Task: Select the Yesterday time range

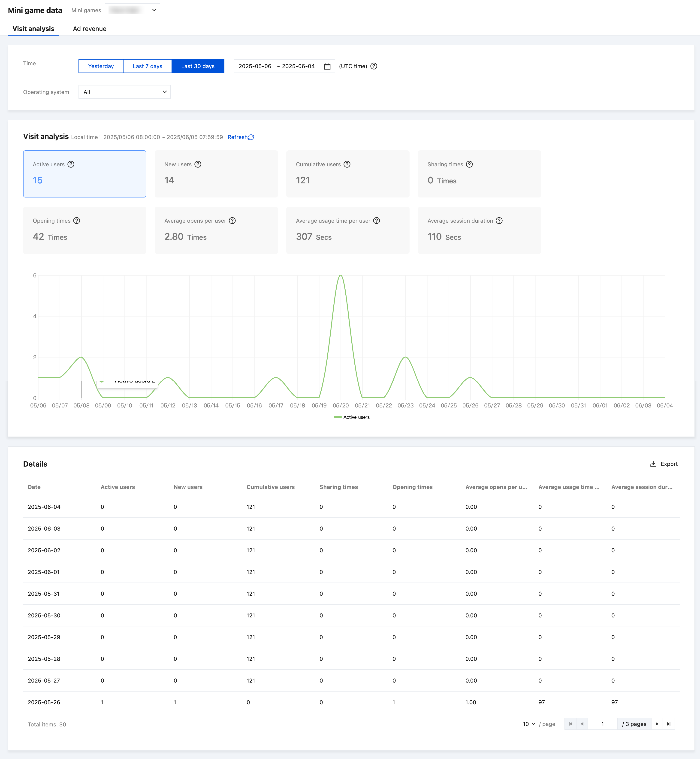Action: point(101,66)
